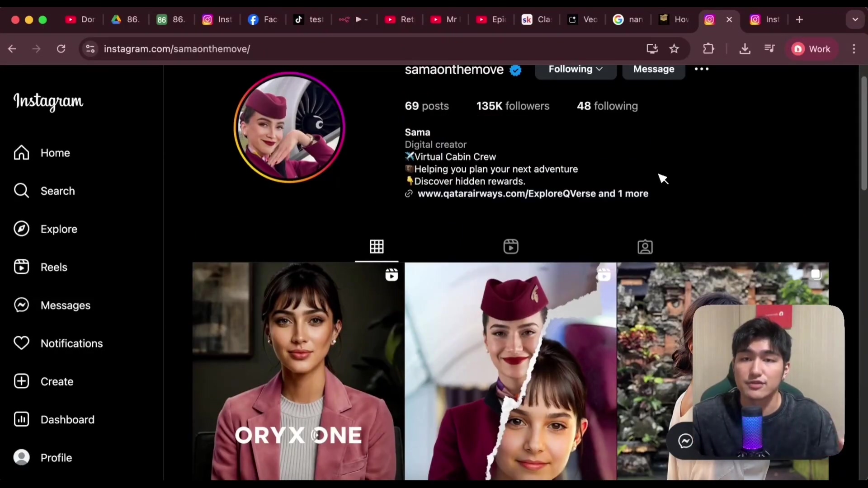The image size is (868, 488).
Task: Open the Explore compass in the sidebar
Action: [x=21, y=229]
